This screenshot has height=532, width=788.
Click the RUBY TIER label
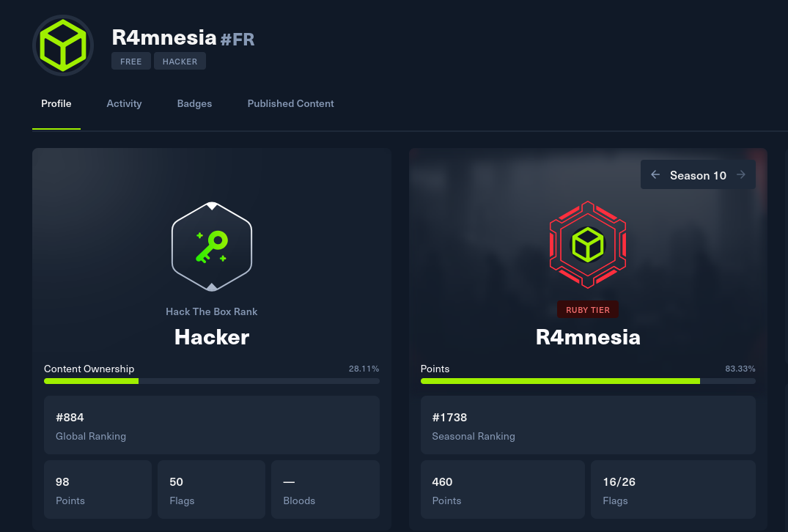pos(588,310)
